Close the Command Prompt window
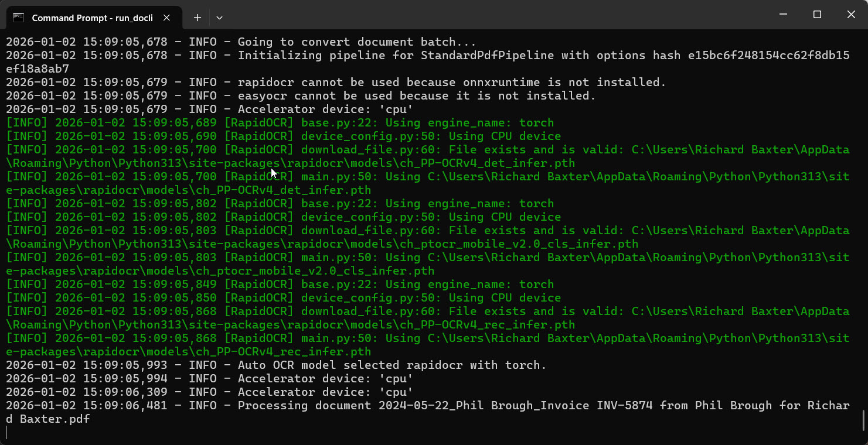868x445 pixels. tap(851, 15)
